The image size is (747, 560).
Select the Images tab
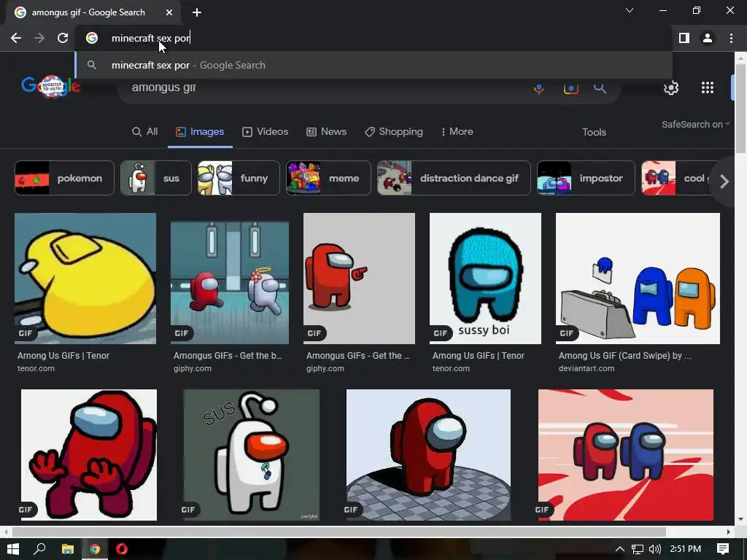click(200, 132)
